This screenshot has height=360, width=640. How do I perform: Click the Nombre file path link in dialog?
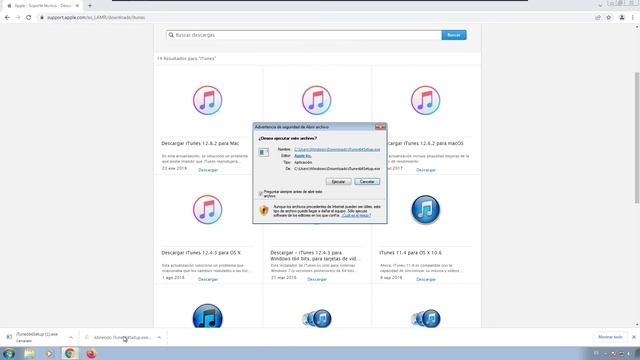(x=337, y=149)
